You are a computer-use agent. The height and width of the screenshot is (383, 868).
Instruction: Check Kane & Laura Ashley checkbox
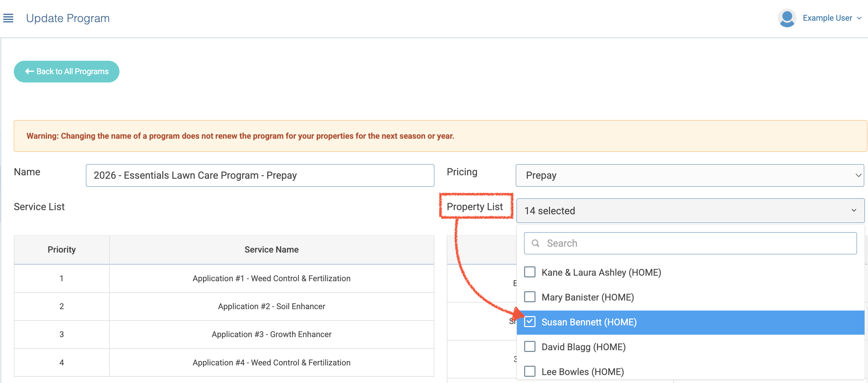(530, 272)
